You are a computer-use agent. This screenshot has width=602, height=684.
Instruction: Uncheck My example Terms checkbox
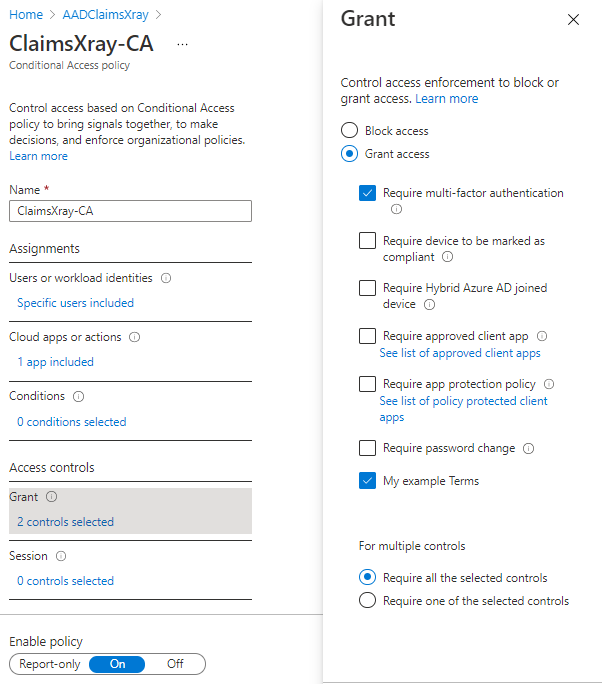tap(367, 481)
